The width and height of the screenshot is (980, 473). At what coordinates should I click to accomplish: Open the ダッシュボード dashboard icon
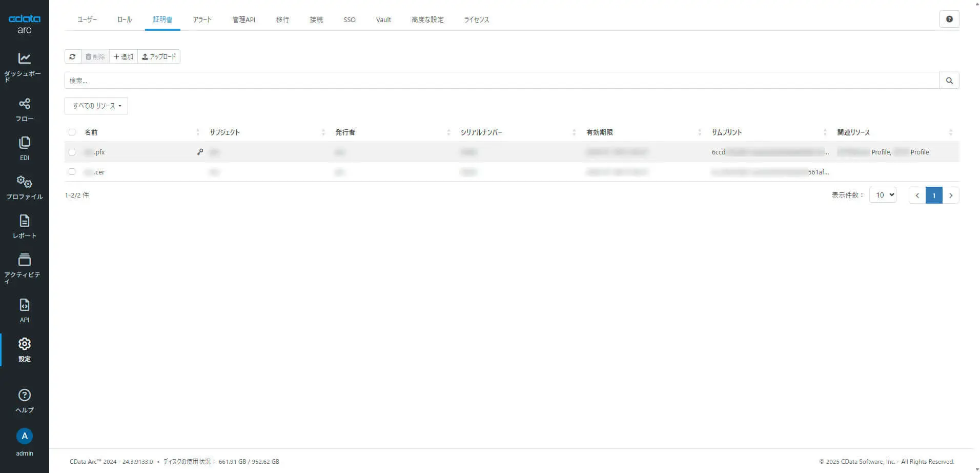(24, 58)
